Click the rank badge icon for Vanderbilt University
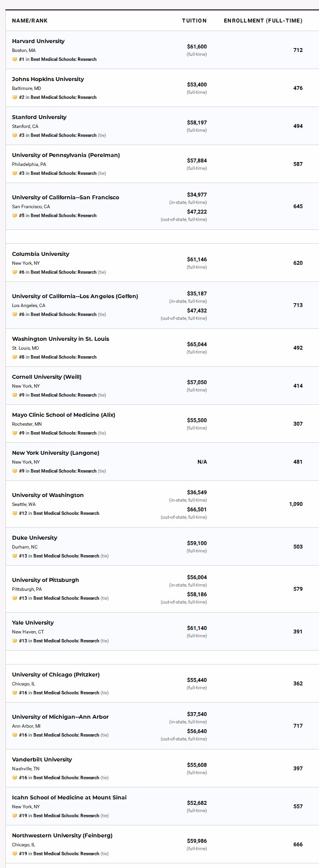Viewport: 319px width, 868px height. (15, 778)
